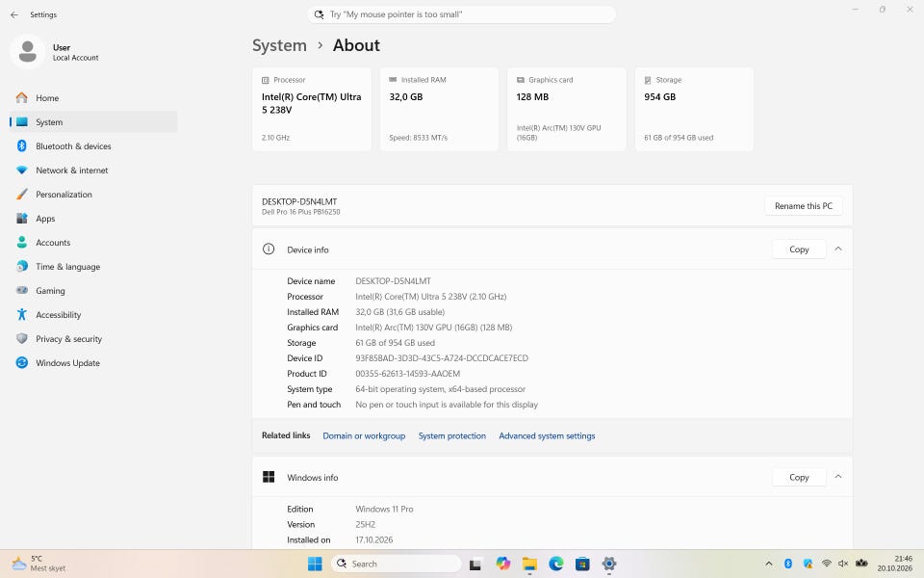The width and height of the screenshot is (924, 578).
Task: Select System in the sidebar
Action: (x=93, y=122)
